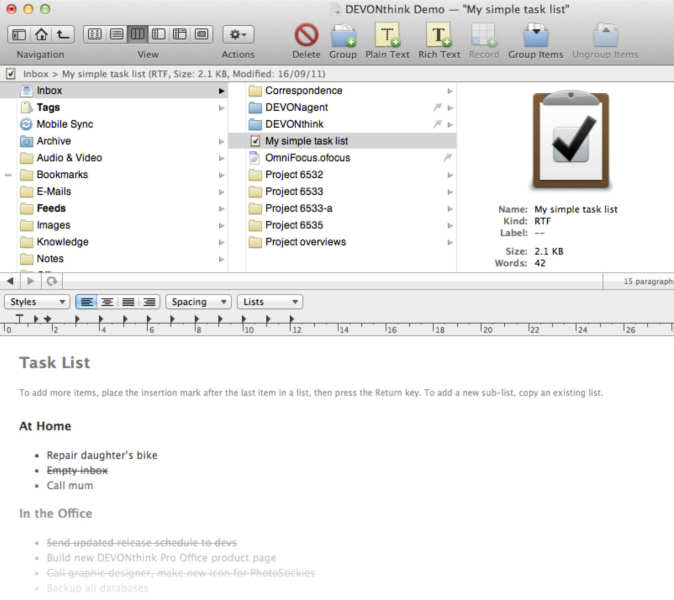The width and height of the screenshot is (674, 600).
Task: Select Tags in the sidebar
Action: pyautogui.click(x=114, y=107)
